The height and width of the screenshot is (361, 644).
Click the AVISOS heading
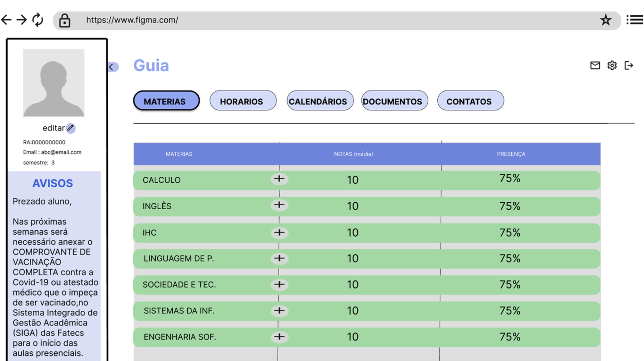[52, 183]
